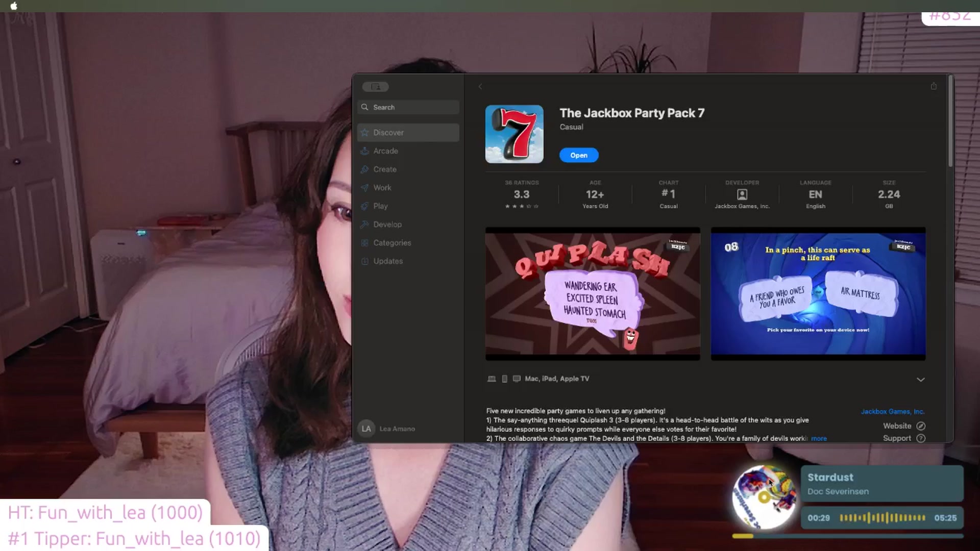Viewport: 980px width, 551px height.
Task: Expand the Mac, iPad, Apple TV platforms chevron
Action: [x=920, y=380]
